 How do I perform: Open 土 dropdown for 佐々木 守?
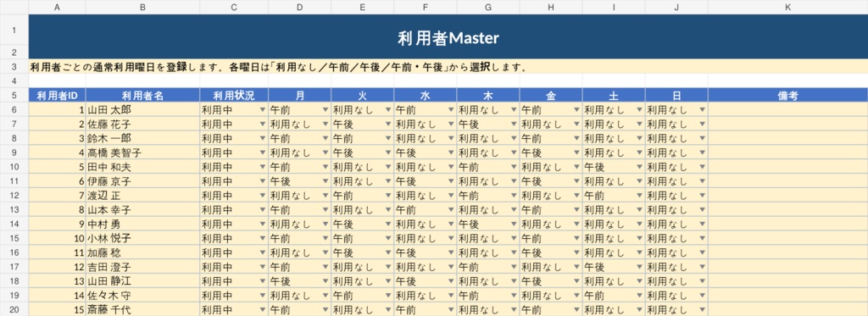pos(639,296)
